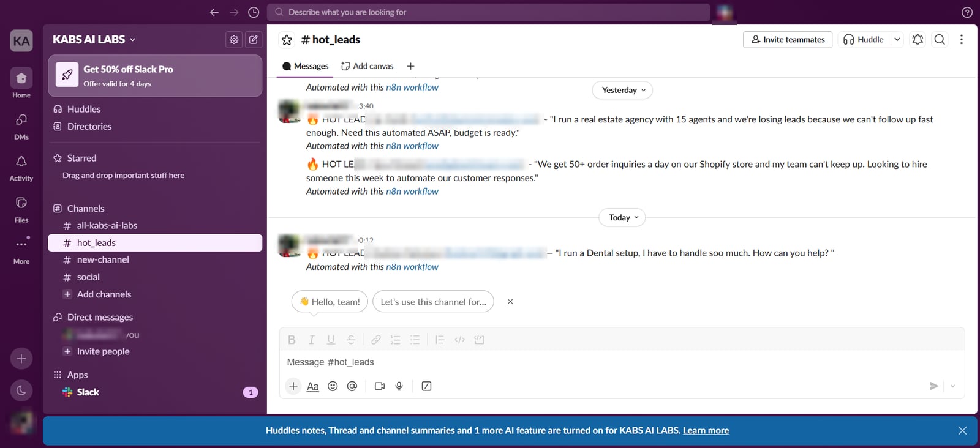Click the Bold formatting icon

coord(292,340)
